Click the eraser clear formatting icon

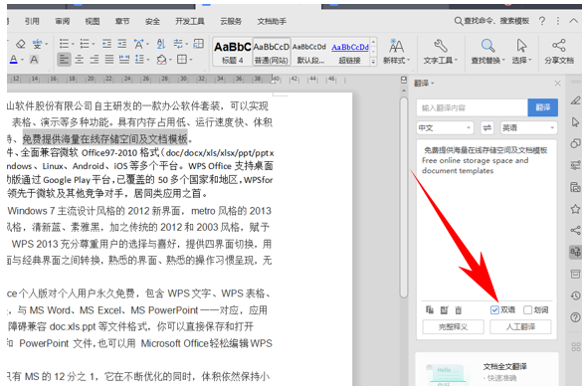point(21,44)
